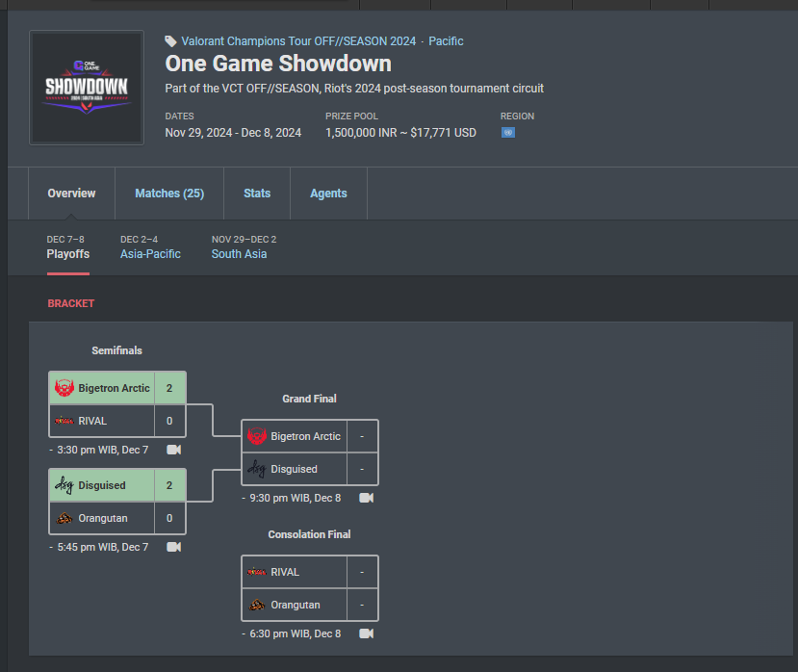Screen dimensions: 798x672
Task: Click the 5:45 pm WIB, Dec 7 time
Action: tap(103, 547)
